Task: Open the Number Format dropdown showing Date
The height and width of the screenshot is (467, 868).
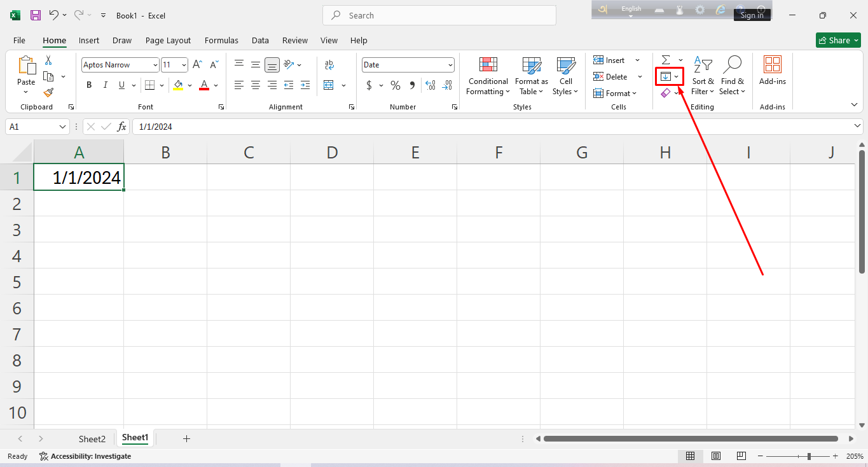Action: (450, 65)
